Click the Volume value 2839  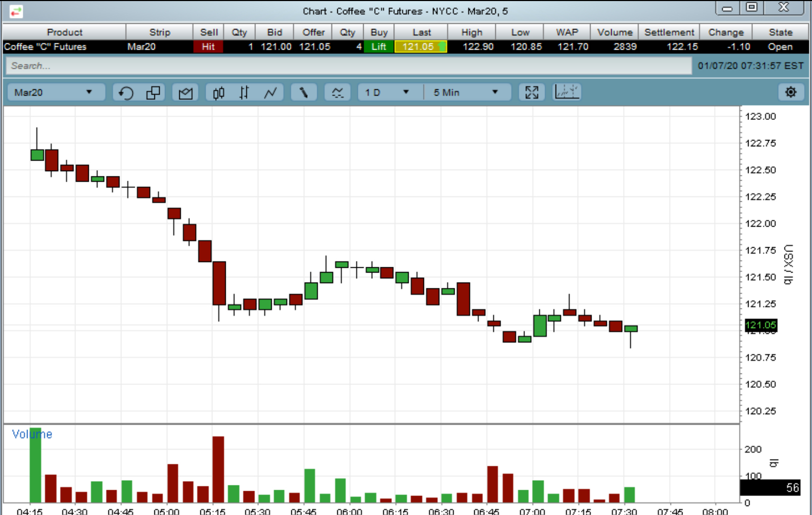625,46
